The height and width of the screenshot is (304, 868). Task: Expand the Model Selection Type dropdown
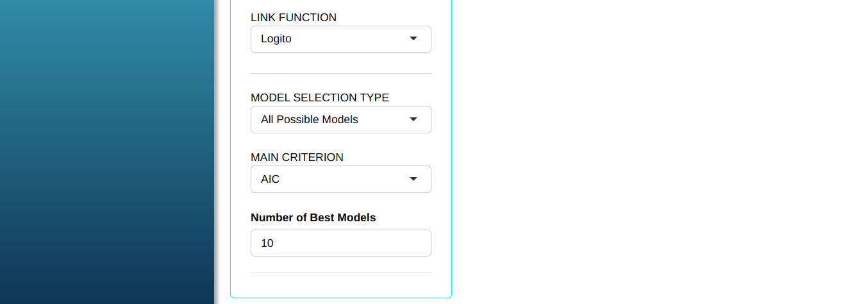(340, 119)
